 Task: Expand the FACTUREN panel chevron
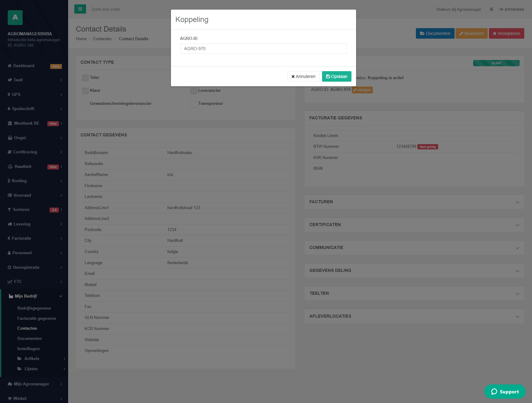point(517,202)
